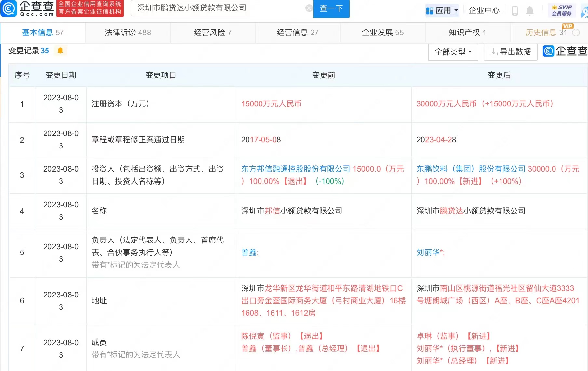
Task: Click info icon beside 历史信息 tab
Action: click(576, 33)
